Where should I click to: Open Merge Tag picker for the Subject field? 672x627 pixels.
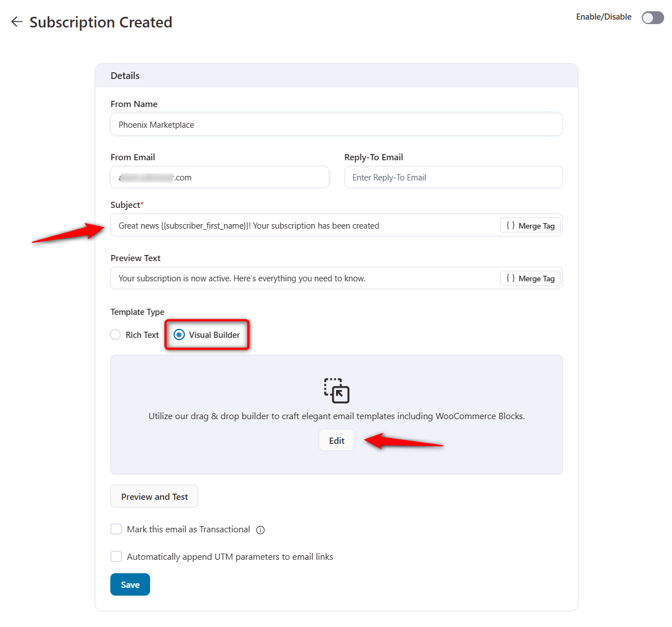tap(530, 225)
